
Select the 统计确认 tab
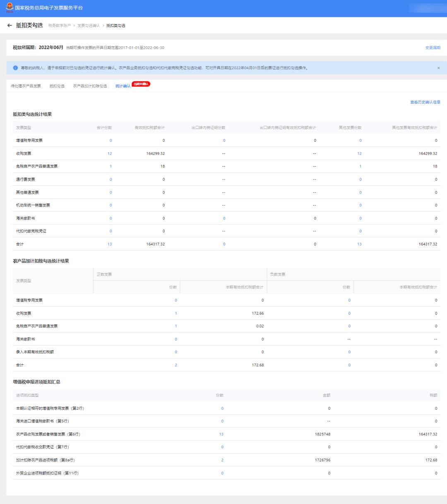(123, 86)
